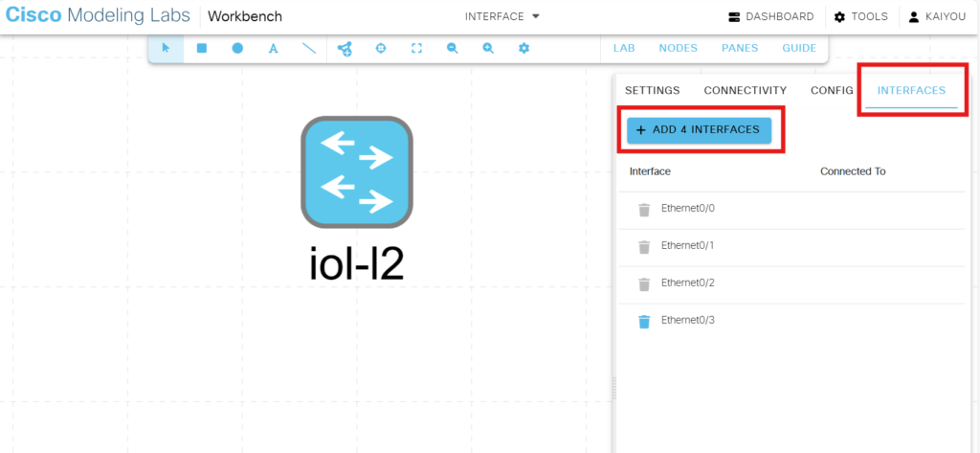The image size is (980, 453).
Task: Open the NODES menu in toolbar
Action: 679,48
